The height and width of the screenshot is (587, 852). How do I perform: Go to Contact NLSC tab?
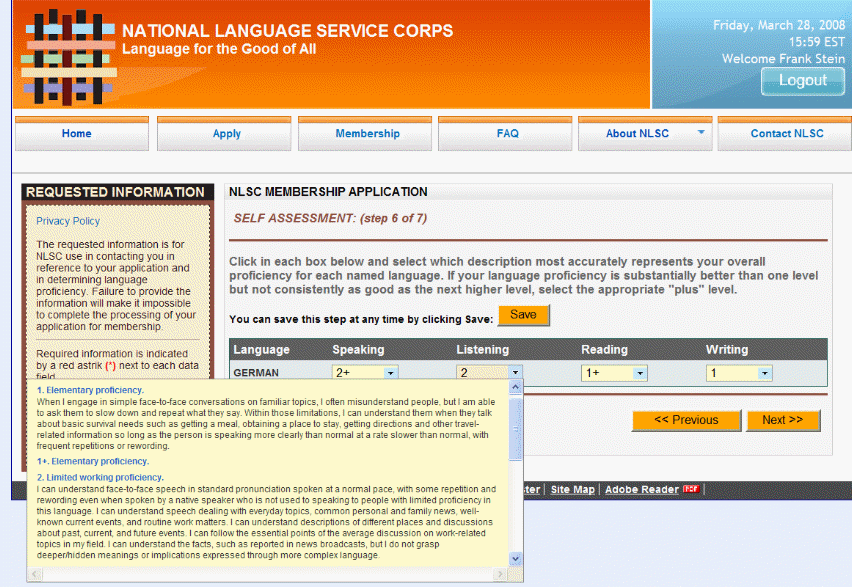tap(785, 134)
